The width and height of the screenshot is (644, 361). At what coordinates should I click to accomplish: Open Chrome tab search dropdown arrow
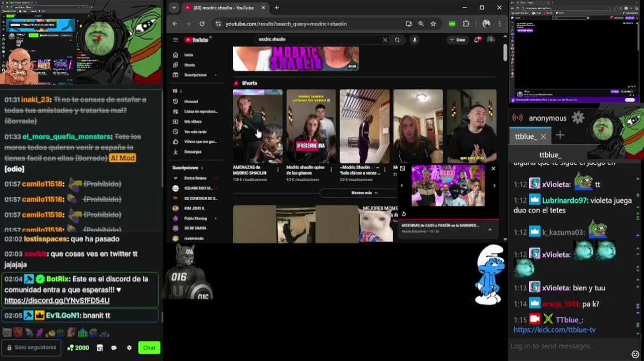pyautogui.click(x=174, y=8)
